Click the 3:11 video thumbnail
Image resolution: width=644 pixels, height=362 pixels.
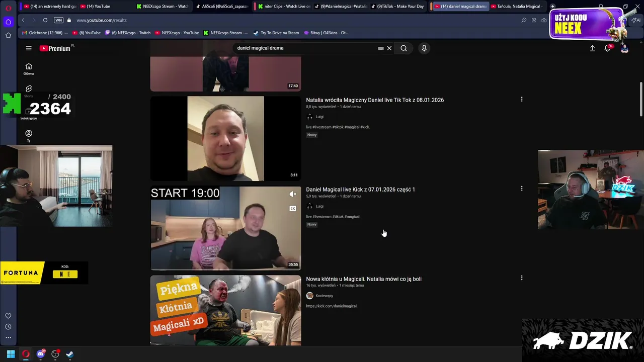[225, 138]
